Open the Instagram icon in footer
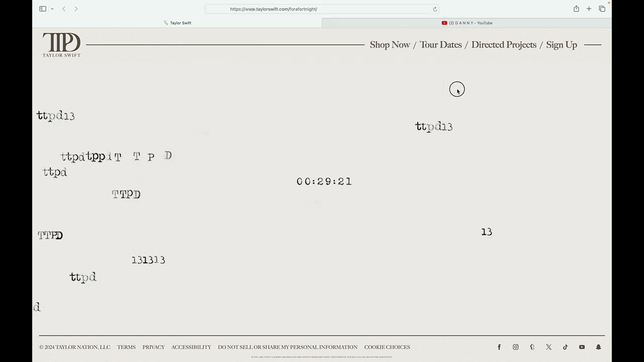The width and height of the screenshot is (644, 362). [x=516, y=347]
